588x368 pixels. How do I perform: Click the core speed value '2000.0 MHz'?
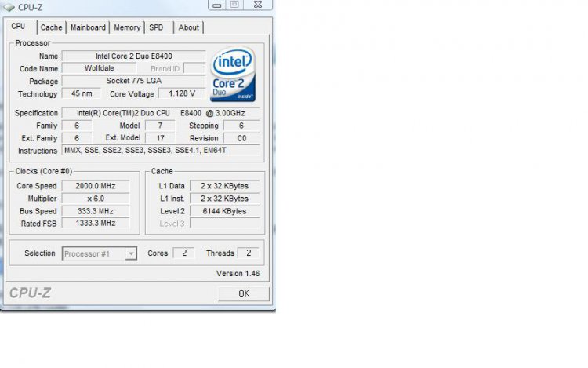click(x=96, y=186)
